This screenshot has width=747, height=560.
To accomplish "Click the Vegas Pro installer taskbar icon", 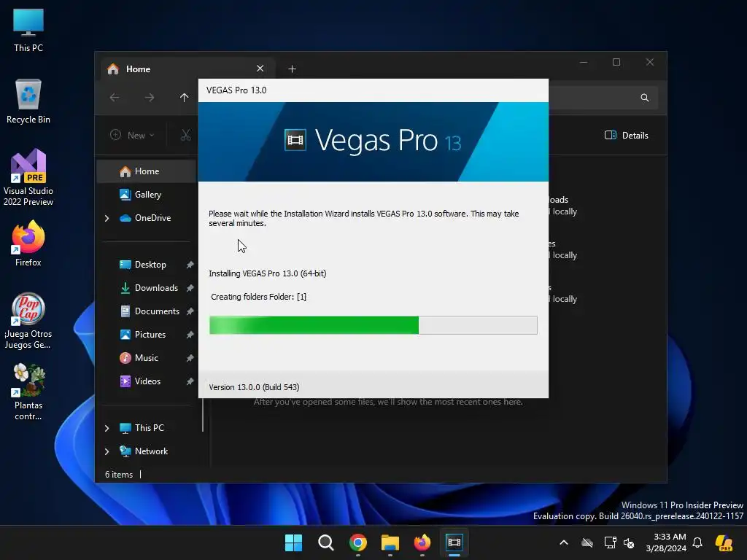I will coord(454,542).
